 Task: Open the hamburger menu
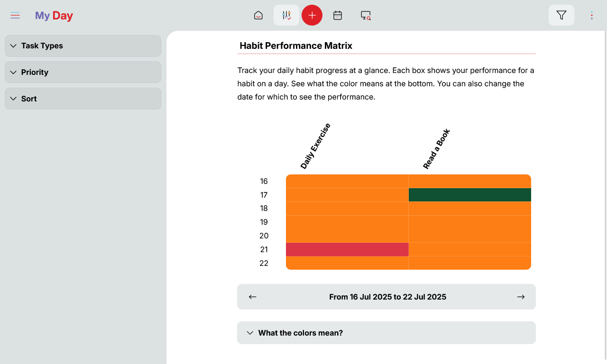(x=15, y=16)
